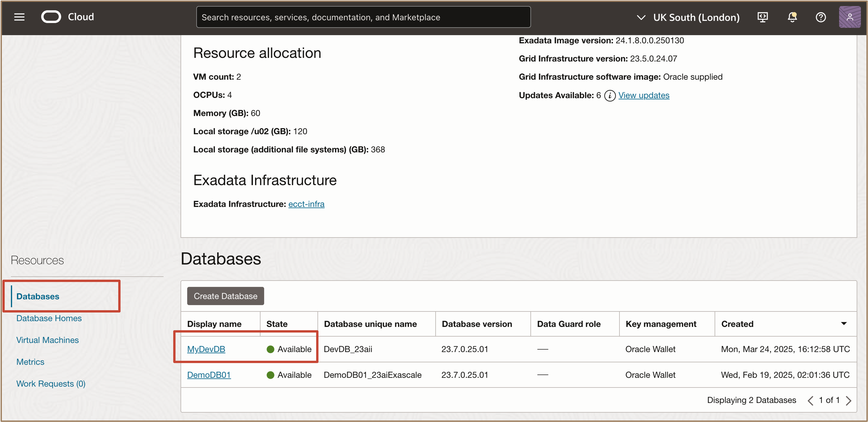Toggle sort arrow on Created column
This screenshot has height=422, width=868.
click(x=844, y=324)
